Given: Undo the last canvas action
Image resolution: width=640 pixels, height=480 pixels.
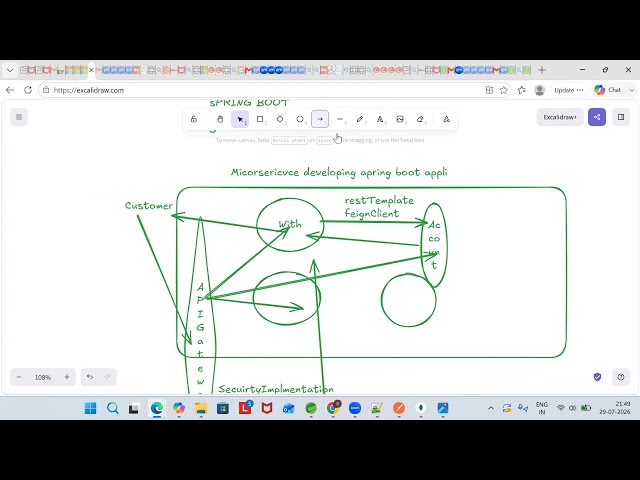Looking at the screenshot, I should (x=90, y=377).
